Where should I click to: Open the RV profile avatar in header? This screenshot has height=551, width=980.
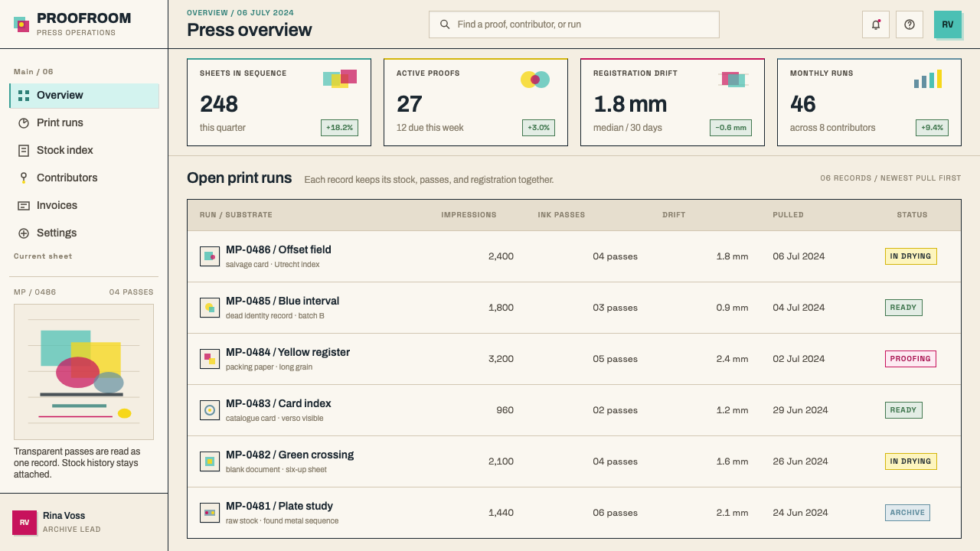click(x=948, y=24)
